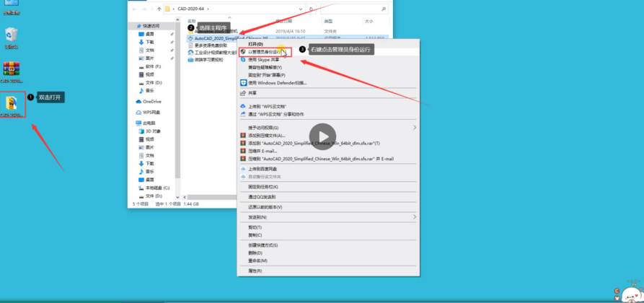Click the 大小 column header
Viewport: 644px width, 303px height.
coord(368,21)
